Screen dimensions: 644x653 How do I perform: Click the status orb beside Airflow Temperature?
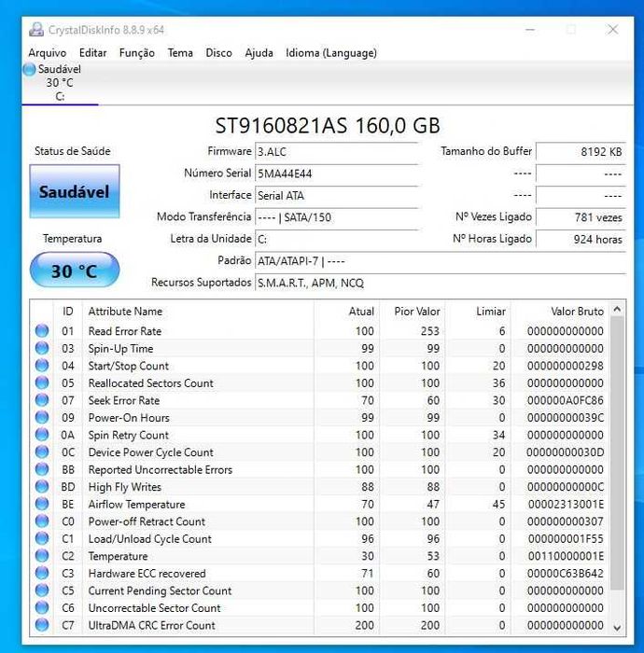pos(42,504)
